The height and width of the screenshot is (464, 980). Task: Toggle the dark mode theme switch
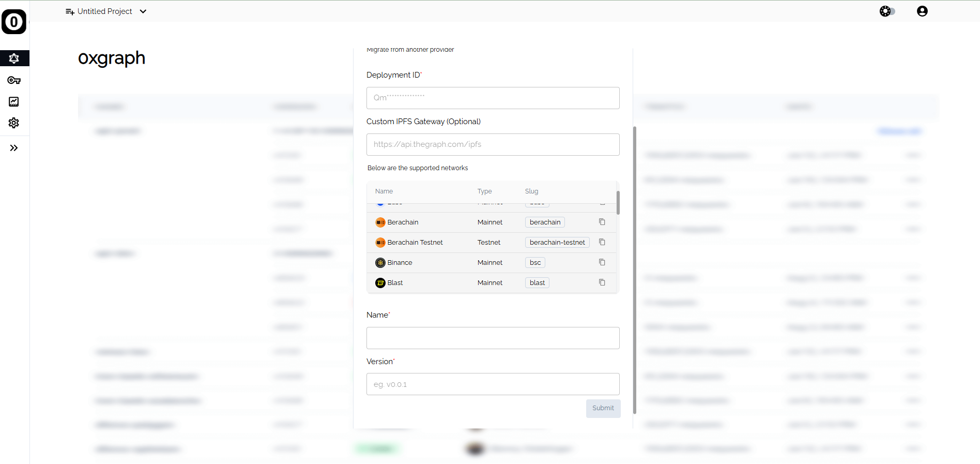click(887, 11)
